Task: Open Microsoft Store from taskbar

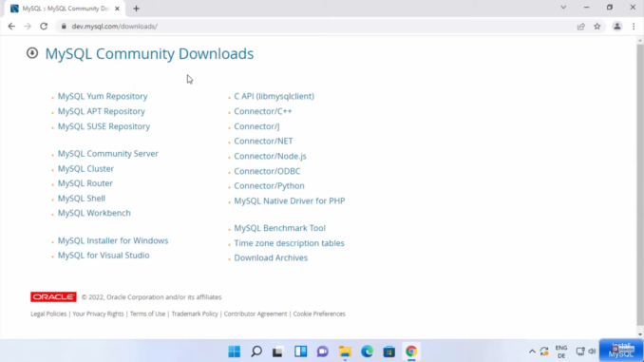Action: click(x=388, y=352)
